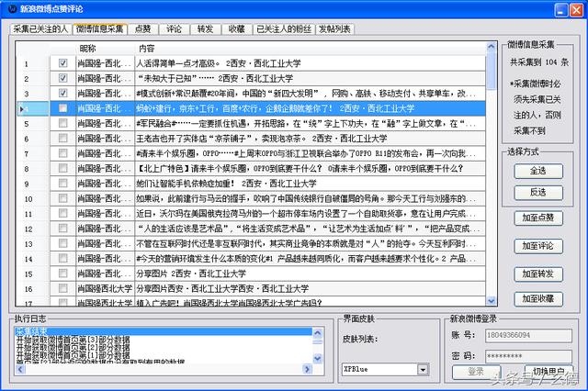The height and width of the screenshot is (391, 588).
Task: Click the 内容 column header
Action: [x=310, y=49]
